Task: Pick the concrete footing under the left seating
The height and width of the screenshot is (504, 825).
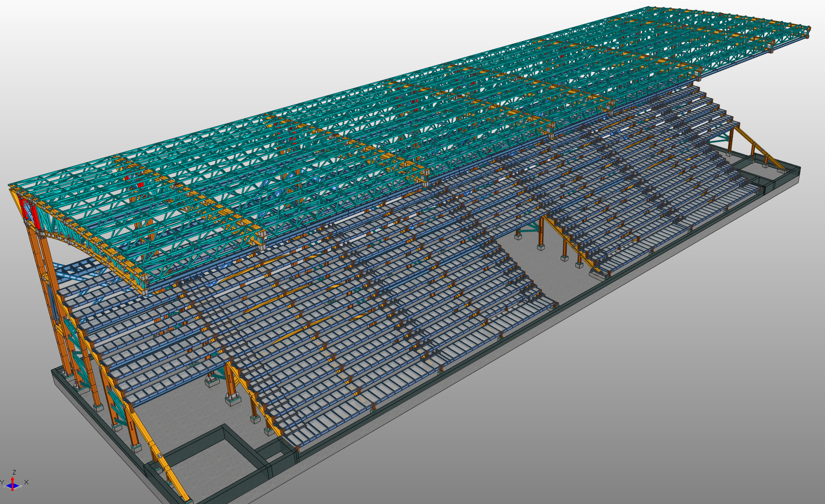Action: pos(233,400)
